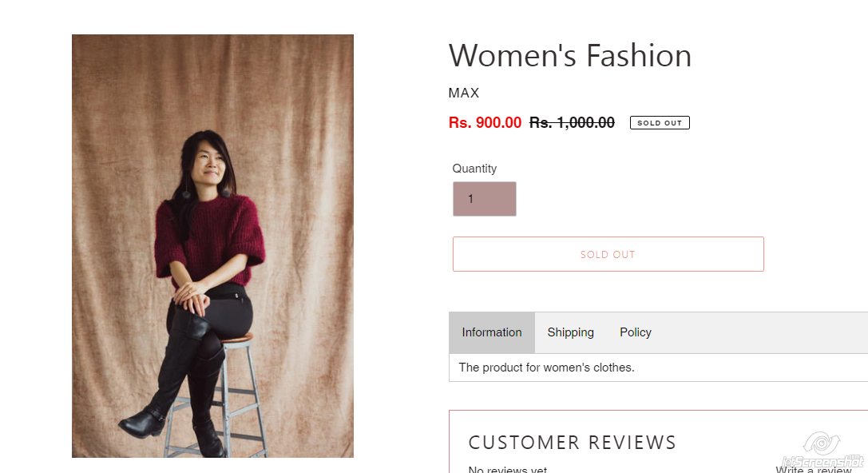Open the Information tab
This screenshot has width=868, height=473.
(492, 332)
